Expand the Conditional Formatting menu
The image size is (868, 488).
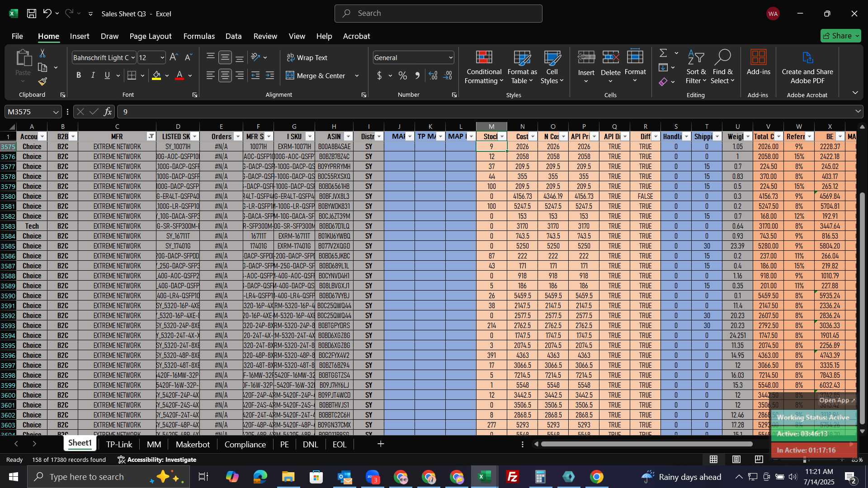484,67
